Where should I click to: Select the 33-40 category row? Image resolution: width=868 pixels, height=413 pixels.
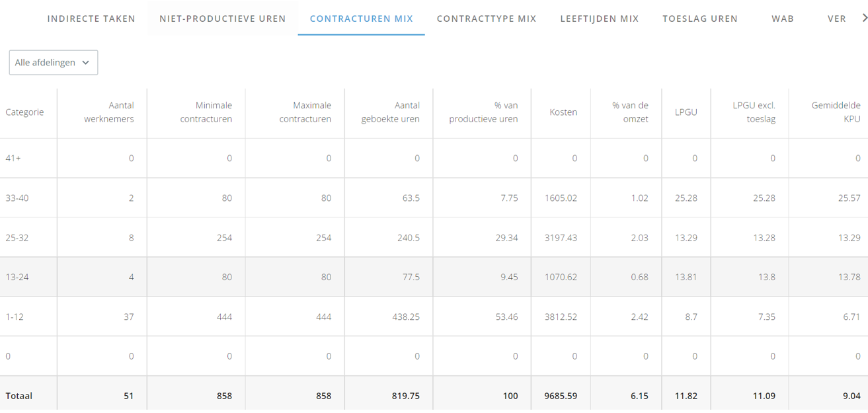(434, 198)
